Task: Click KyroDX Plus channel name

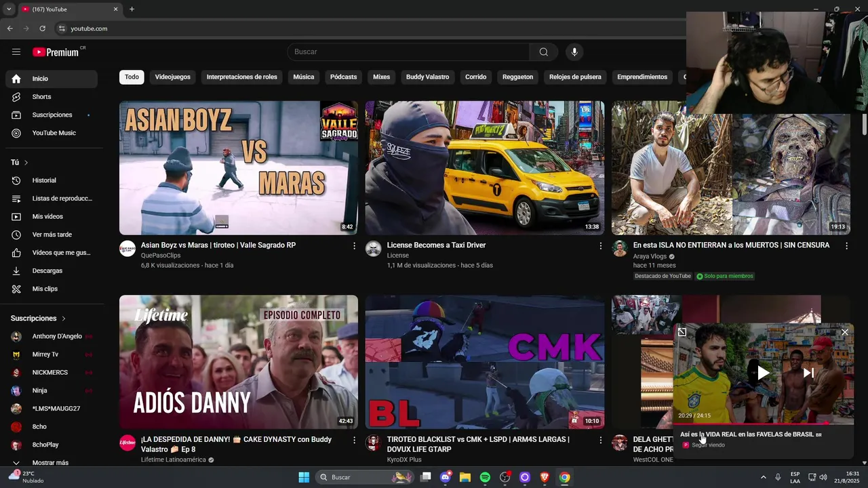Action: (404, 460)
